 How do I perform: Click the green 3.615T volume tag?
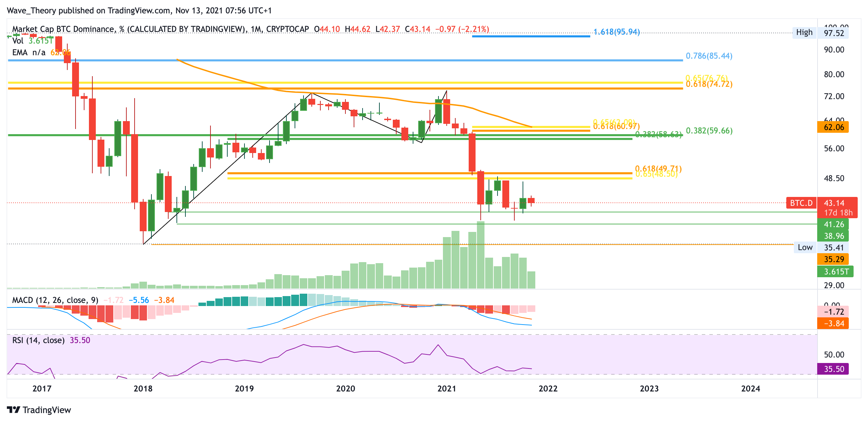point(836,272)
